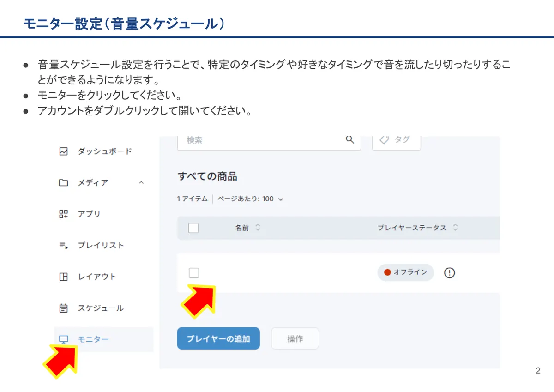Click the アプリ grid icon
The height and width of the screenshot is (392, 554).
64,214
